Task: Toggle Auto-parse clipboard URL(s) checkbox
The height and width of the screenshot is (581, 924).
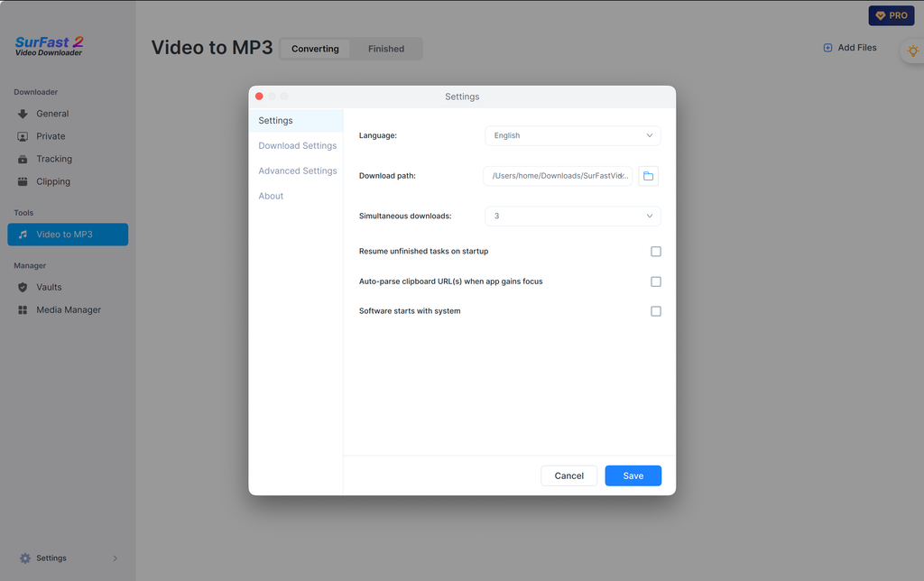Action: pos(656,281)
